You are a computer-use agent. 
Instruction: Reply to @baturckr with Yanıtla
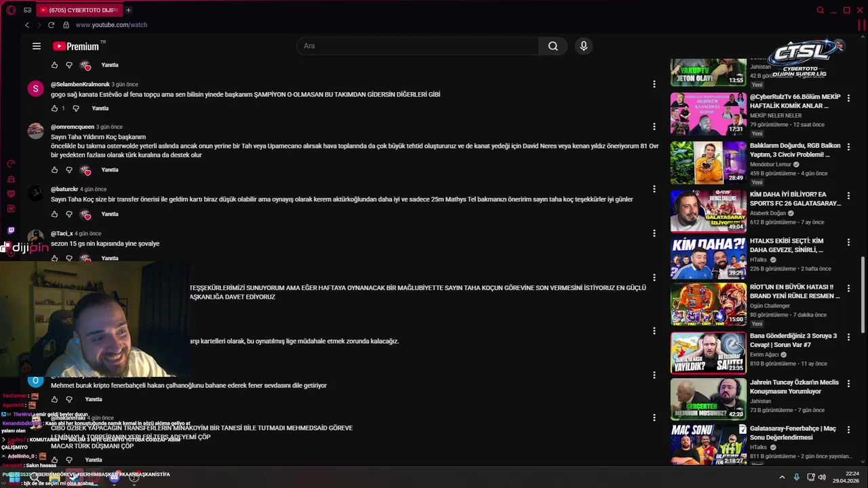click(x=110, y=214)
